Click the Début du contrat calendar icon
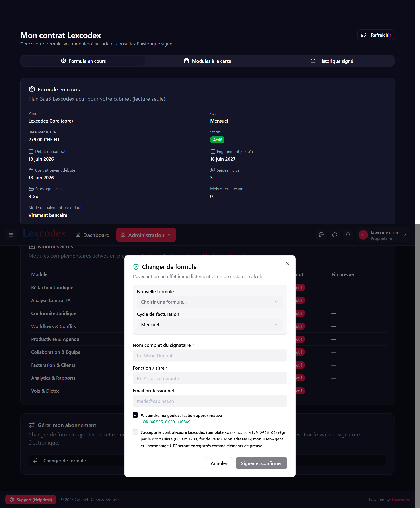Image resolution: width=420 pixels, height=508 pixels. [x=31, y=151]
